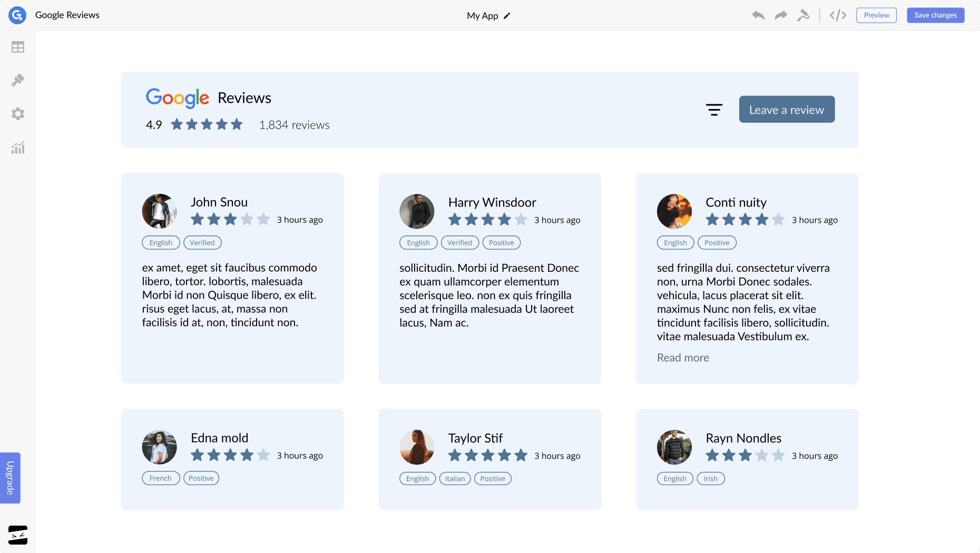Edit the My App name pencil icon

(507, 16)
